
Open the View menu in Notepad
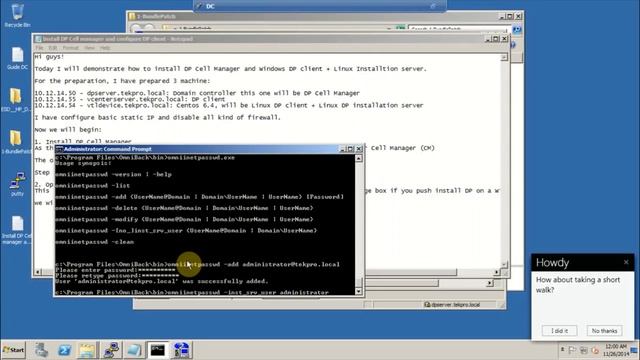89,48
